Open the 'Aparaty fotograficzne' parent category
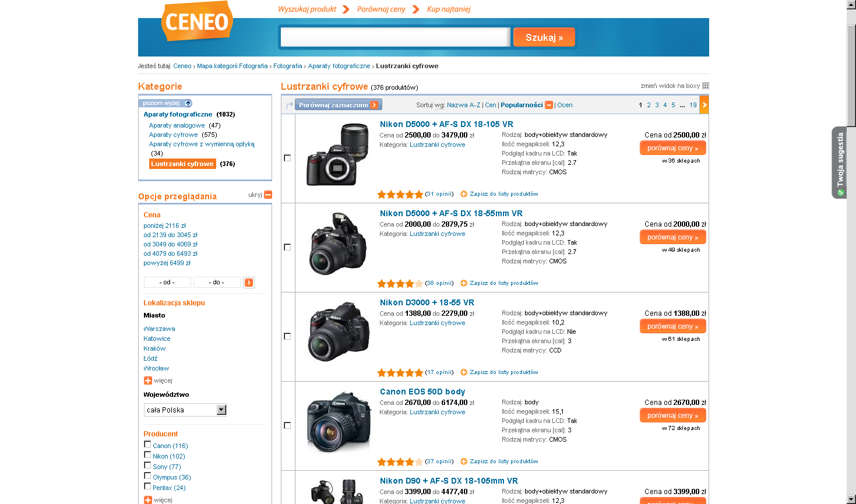Viewport: 856px width, 504px height. point(178,114)
